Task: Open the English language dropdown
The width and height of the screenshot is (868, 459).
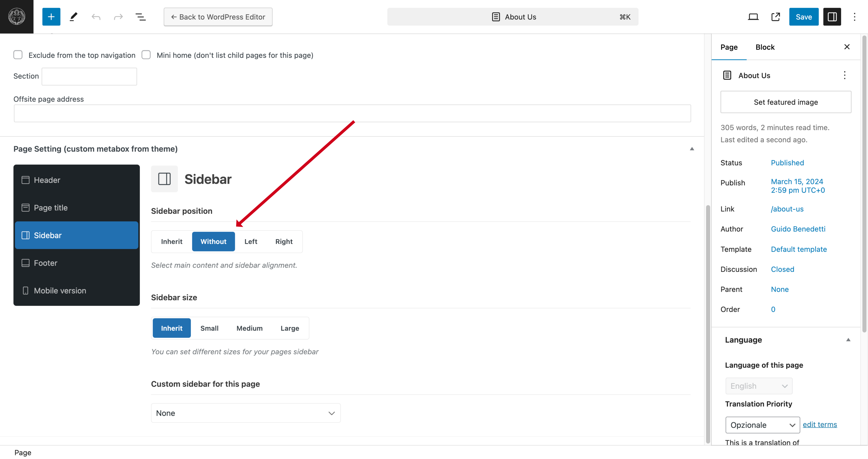Action: (x=759, y=386)
